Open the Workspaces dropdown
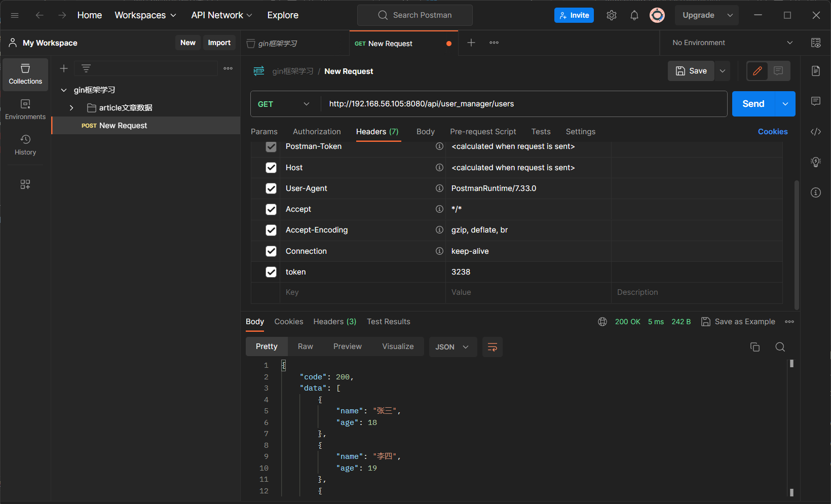This screenshot has height=504, width=831. point(145,15)
